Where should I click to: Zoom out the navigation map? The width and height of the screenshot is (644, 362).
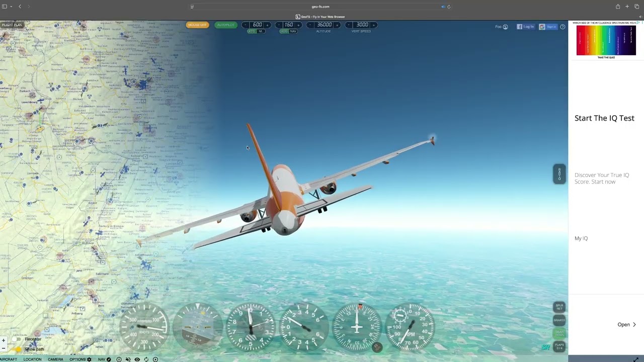click(4, 348)
